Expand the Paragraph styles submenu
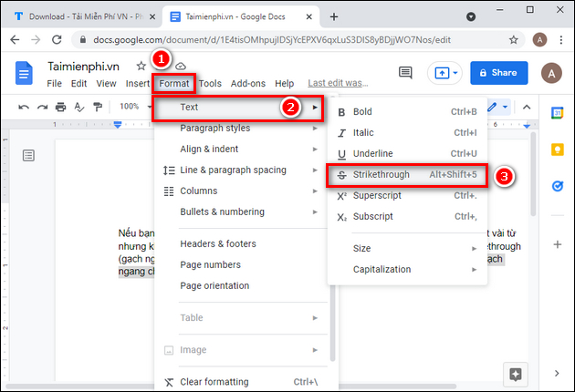The width and height of the screenshot is (575, 392). (x=241, y=128)
